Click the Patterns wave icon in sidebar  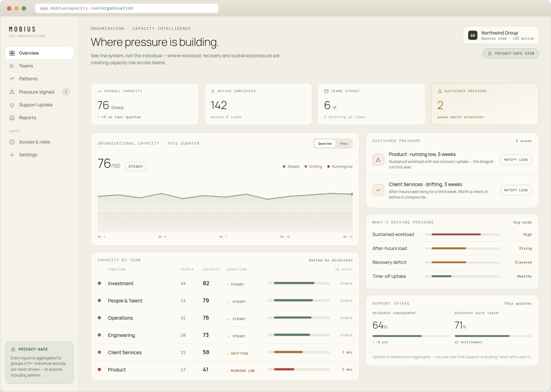click(12, 79)
